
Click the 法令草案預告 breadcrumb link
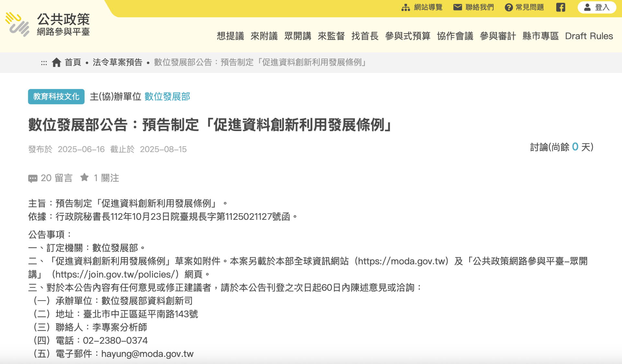click(117, 62)
